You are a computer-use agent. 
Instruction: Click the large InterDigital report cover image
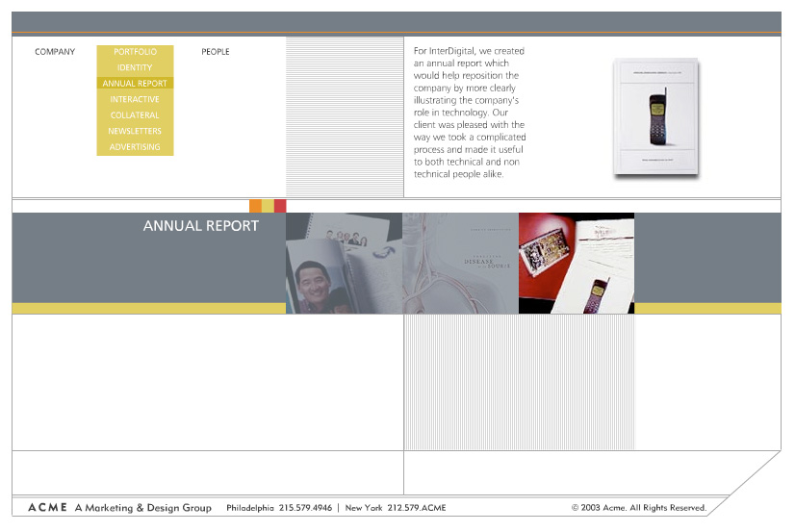tap(656, 117)
